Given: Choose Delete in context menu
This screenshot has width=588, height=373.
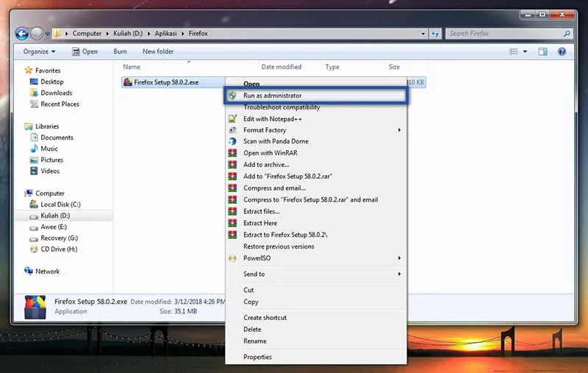Looking at the screenshot, I should 316,330.
